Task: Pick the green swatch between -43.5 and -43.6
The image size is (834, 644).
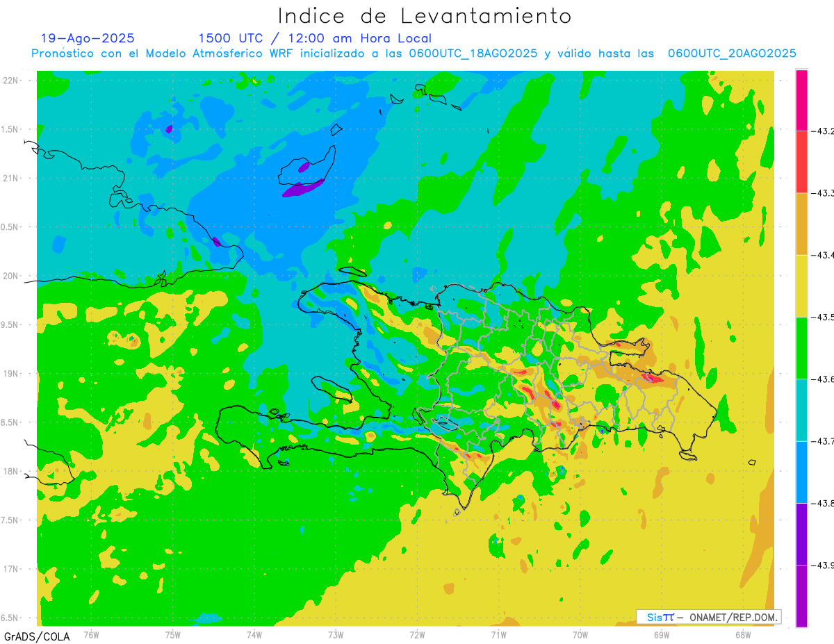Action: 801,347
